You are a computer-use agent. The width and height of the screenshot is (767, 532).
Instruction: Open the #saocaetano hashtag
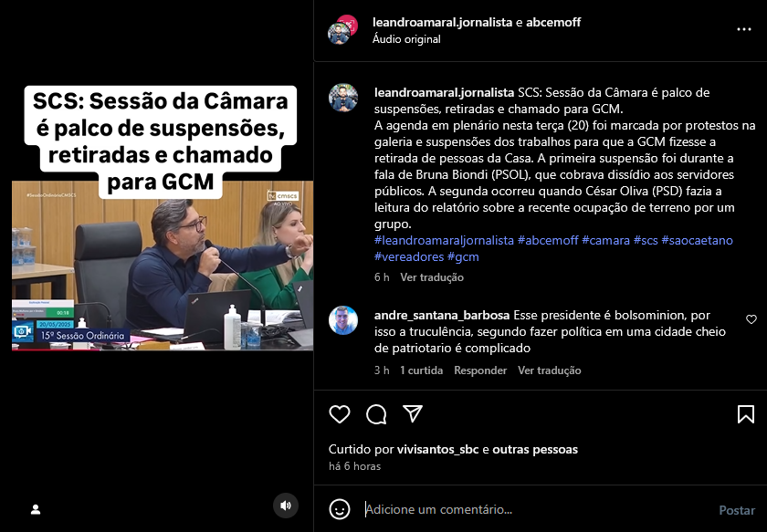697,240
